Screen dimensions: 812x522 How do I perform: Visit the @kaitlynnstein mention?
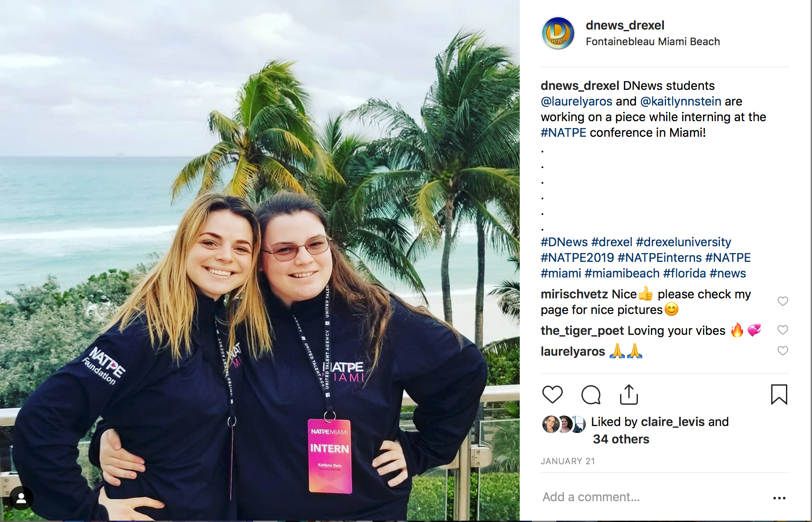[681, 102]
